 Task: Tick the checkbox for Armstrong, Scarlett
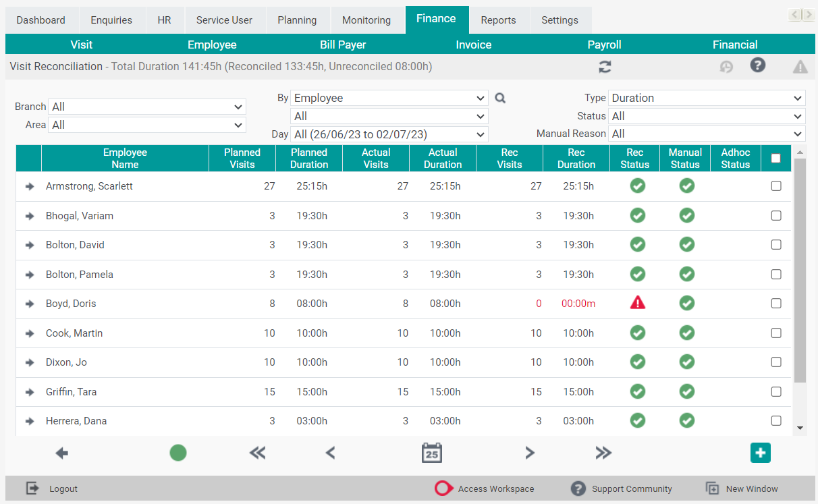click(x=775, y=186)
